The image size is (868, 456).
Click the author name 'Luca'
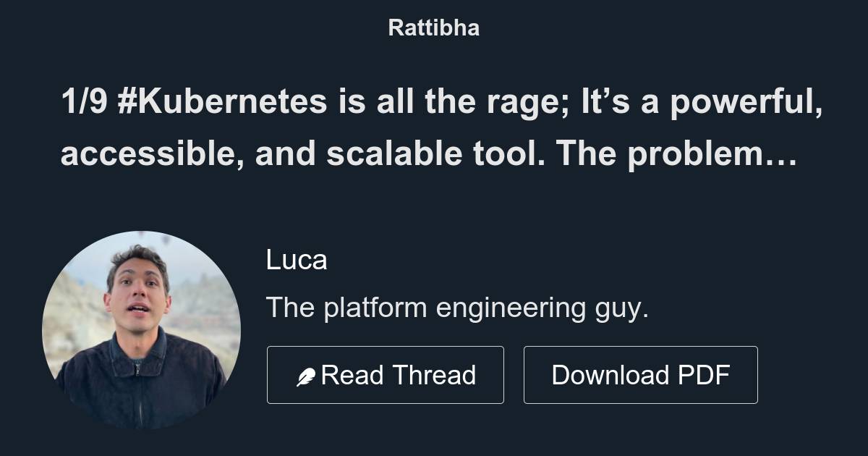(x=297, y=259)
